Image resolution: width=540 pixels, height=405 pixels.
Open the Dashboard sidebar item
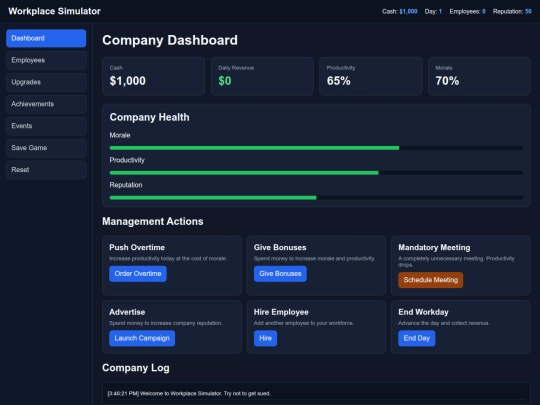(x=46, y=38)
